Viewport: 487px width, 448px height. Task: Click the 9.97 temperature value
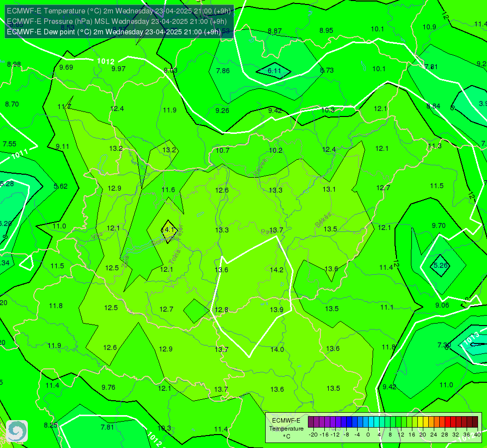tap(118, 69)
